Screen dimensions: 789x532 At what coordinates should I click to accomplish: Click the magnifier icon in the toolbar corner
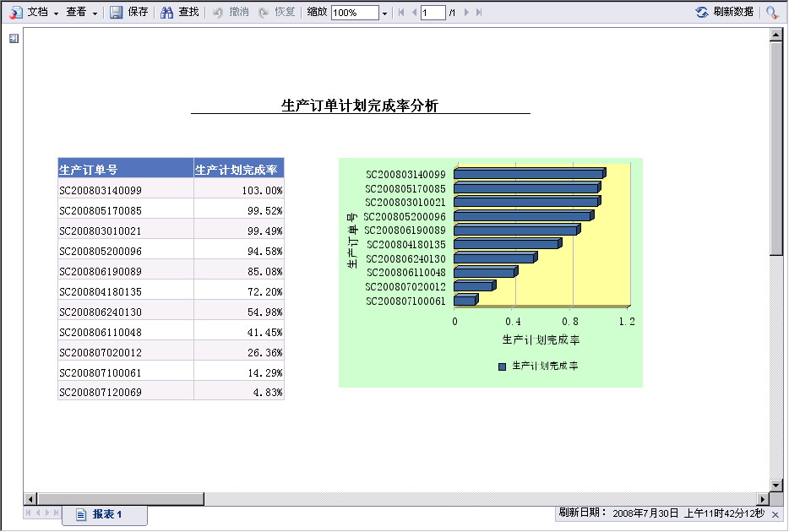772,12
